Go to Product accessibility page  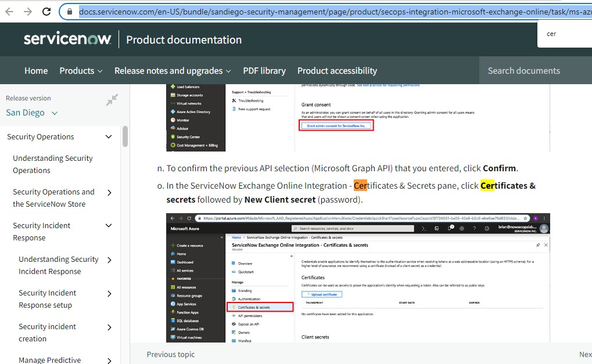[x=337, y=71]
